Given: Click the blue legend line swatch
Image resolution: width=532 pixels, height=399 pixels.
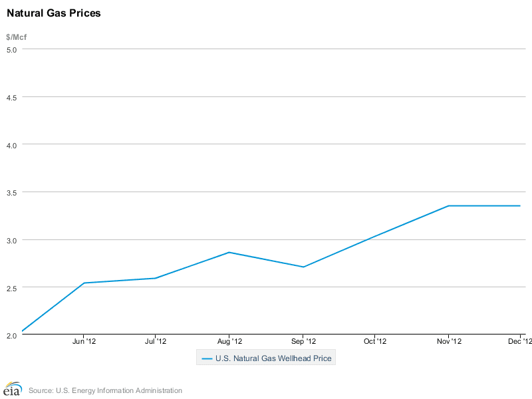Looking at the screenshot, I should click(x=207, y=358).
